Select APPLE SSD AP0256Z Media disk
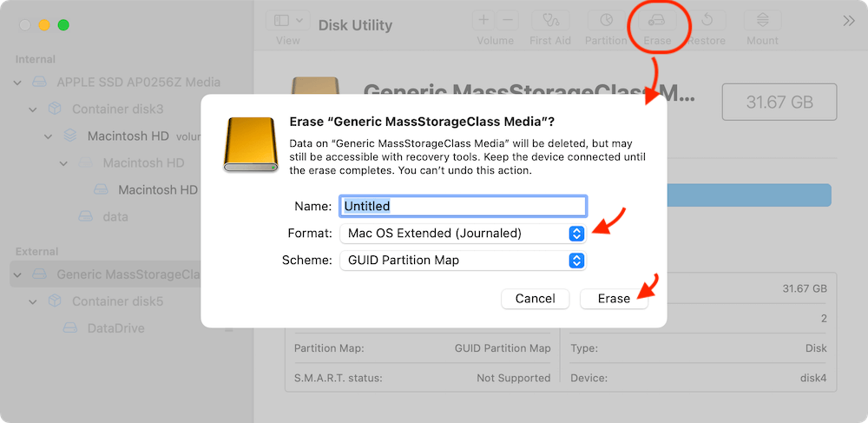Screen dimensions: 868x423 click(138, 83)
